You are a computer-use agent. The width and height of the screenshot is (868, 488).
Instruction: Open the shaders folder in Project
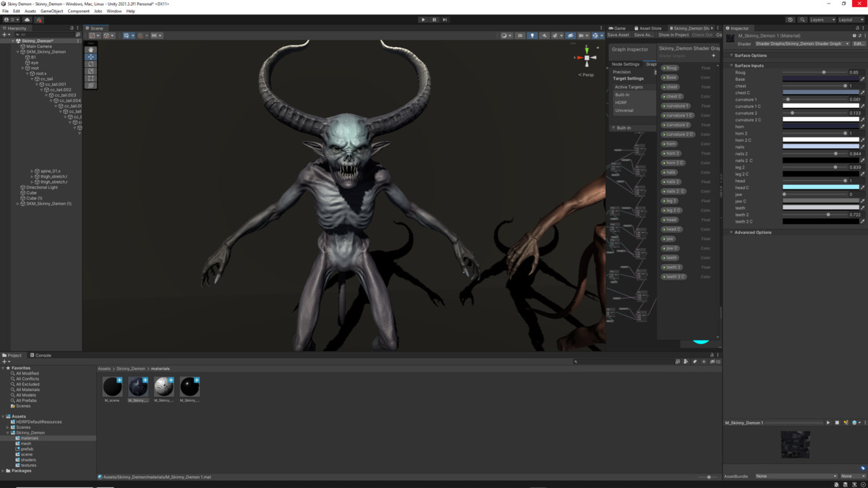click(x=28, y=460)
